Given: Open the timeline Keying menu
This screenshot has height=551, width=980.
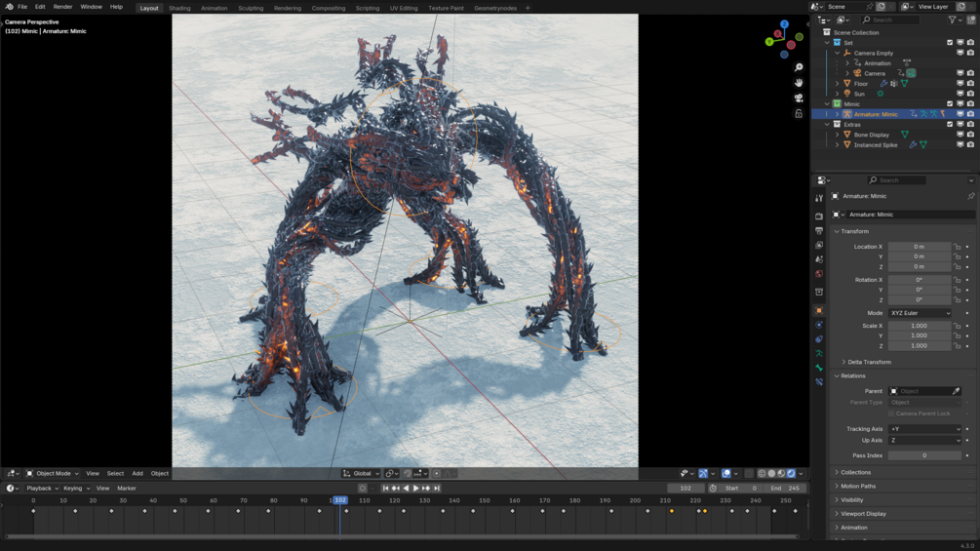Looking at the screenshot, I should click(76, 489).
